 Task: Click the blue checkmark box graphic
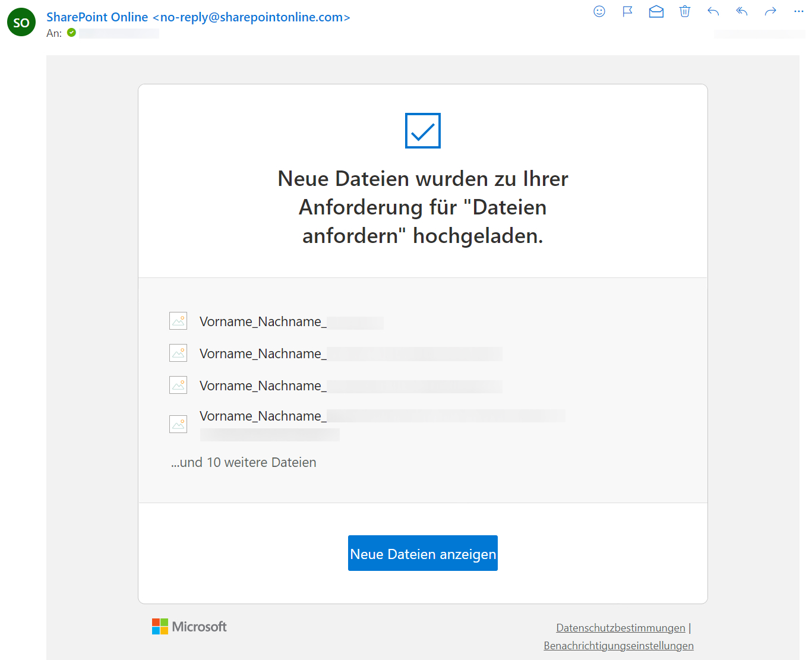(x=422, y=131)
